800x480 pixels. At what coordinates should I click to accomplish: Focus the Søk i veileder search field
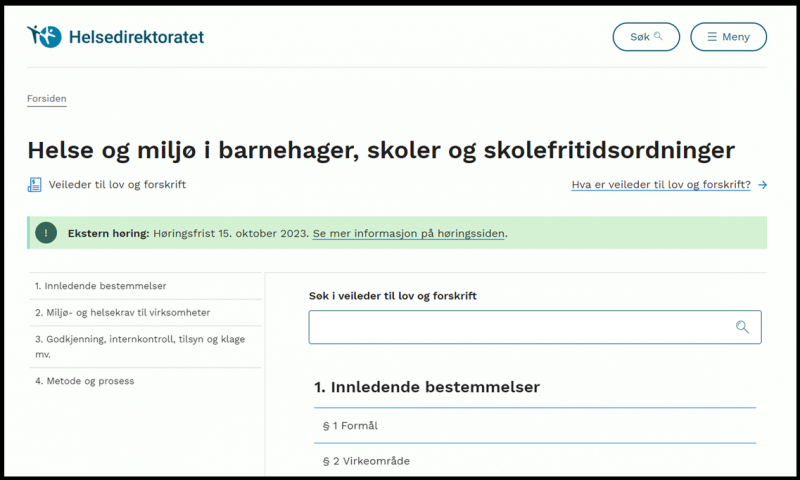520,327
